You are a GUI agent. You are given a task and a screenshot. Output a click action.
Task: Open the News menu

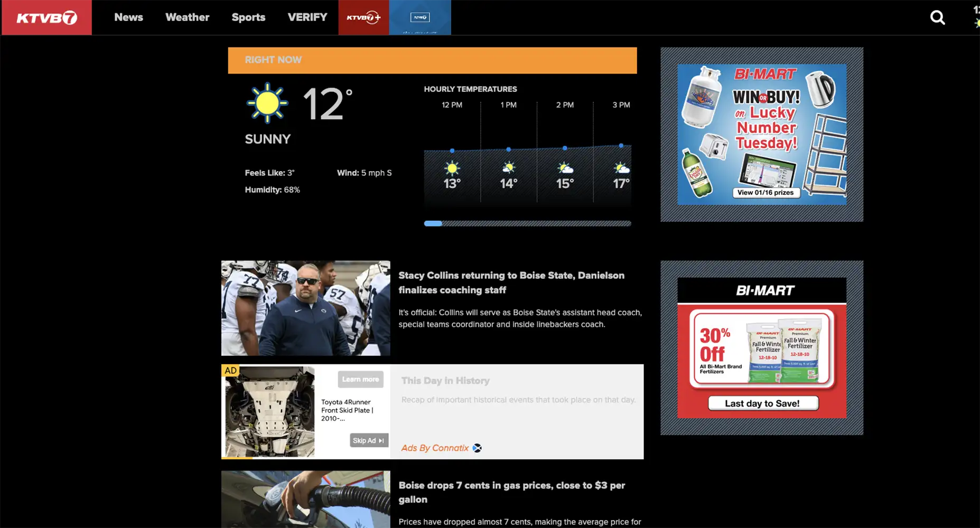(x=128, y=17)
